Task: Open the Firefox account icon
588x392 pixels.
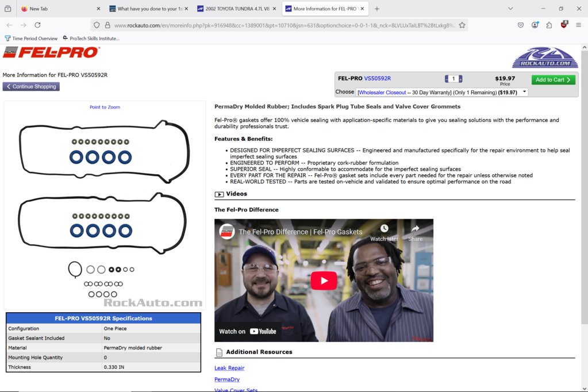Action: coord(535,25)
